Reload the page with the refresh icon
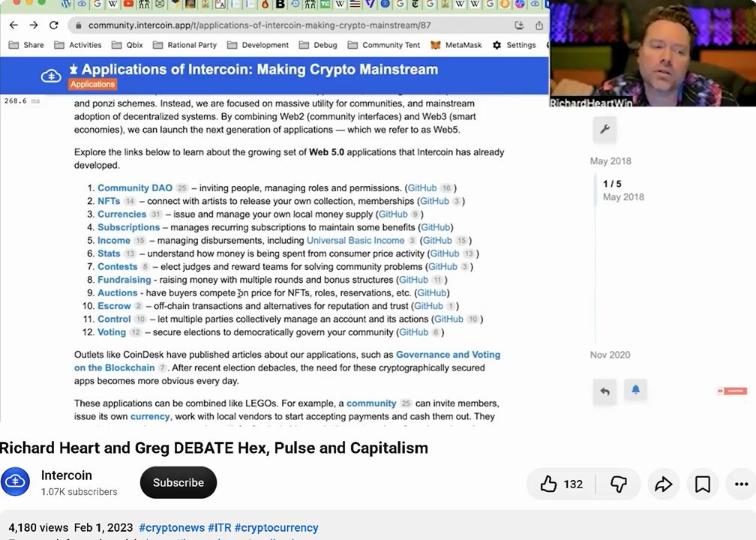The width and height of the screenshot is (756, 540). coord(54,25)
